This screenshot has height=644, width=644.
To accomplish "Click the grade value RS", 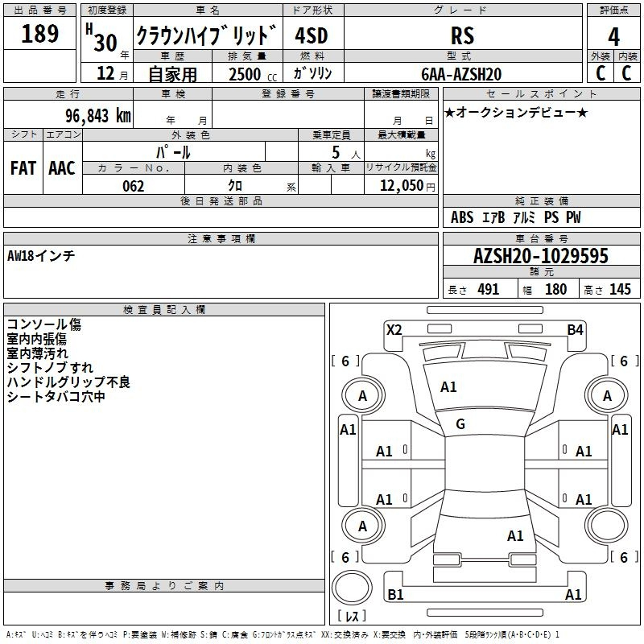I will pos(462,36).
